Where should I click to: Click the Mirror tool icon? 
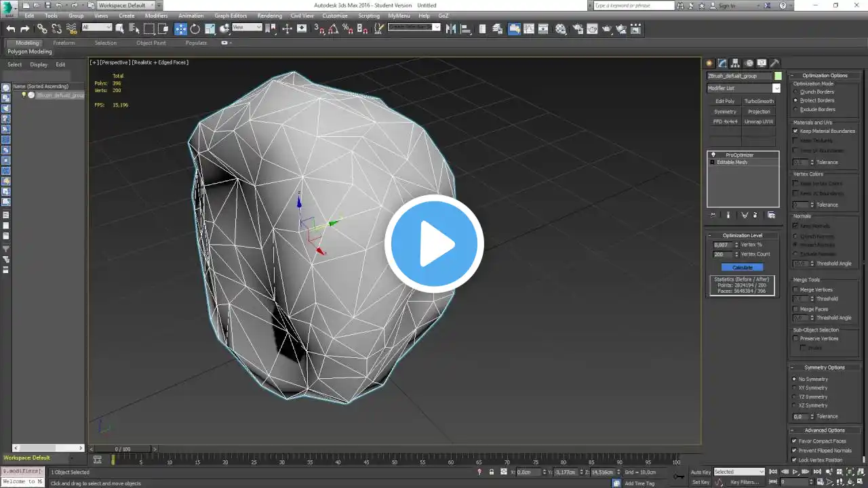[450, 28]
